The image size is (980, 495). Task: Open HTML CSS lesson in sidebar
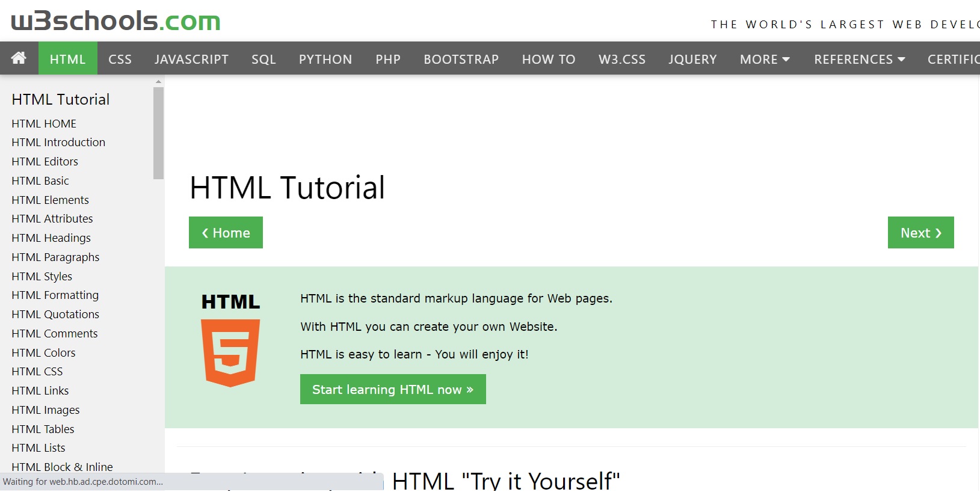(x=37, y=372)
